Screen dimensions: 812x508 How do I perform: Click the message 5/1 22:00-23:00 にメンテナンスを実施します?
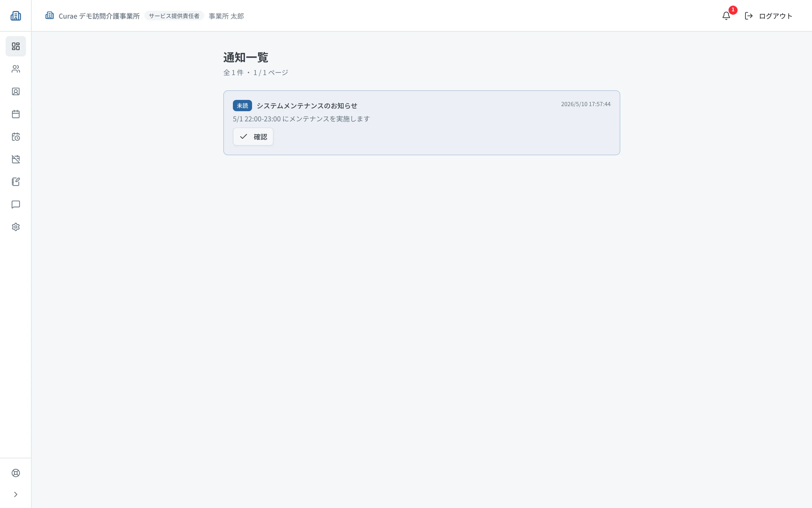pos(301,119)
